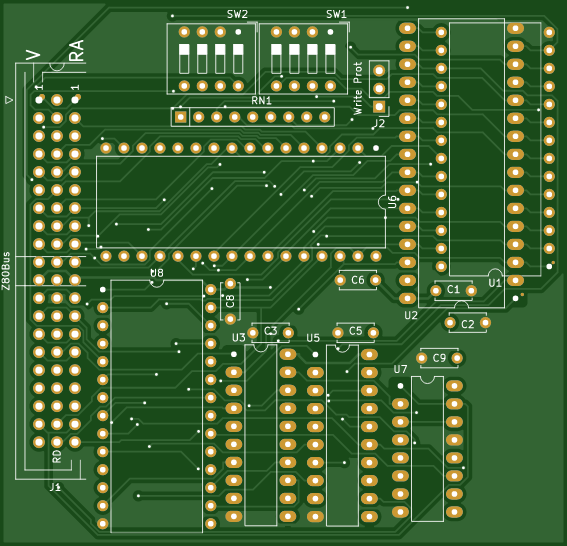Click the C8 capacitor label

230,301
